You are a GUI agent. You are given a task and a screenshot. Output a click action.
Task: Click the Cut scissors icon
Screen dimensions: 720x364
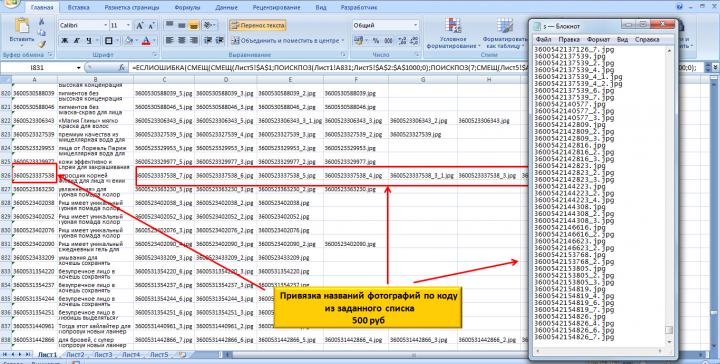pyautogui.click(x=41, y=22)
